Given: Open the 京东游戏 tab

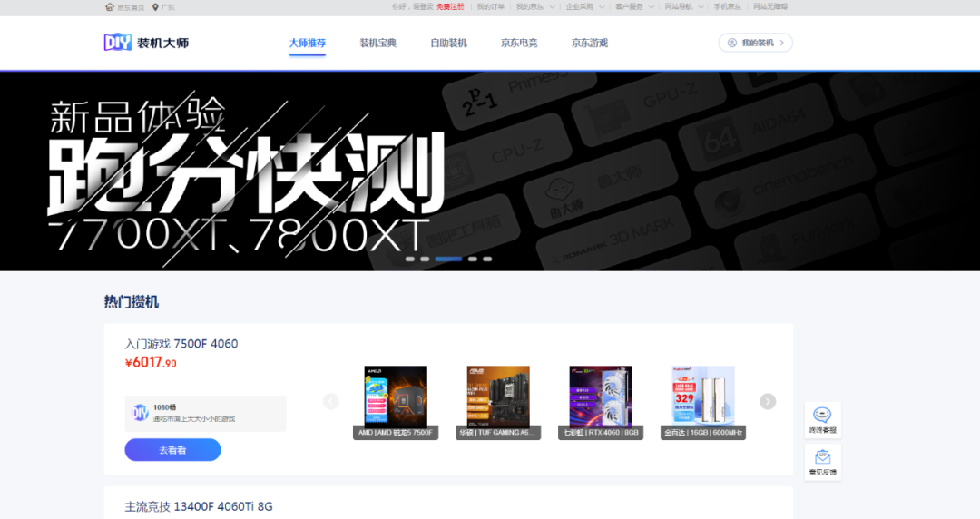Looking at the screenshot, I should 590,44.
